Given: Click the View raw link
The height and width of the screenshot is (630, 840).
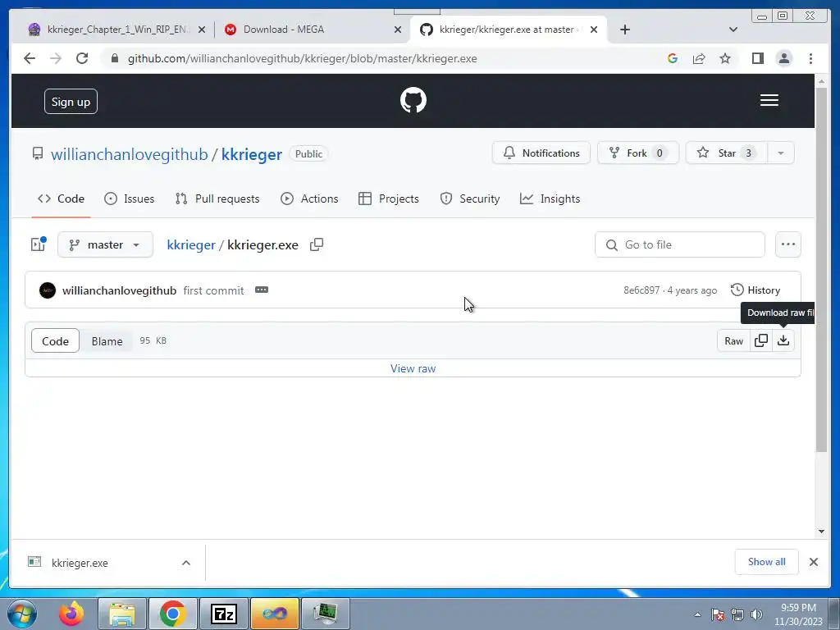Looking at the screenshot, I should (x=413, y=368).
